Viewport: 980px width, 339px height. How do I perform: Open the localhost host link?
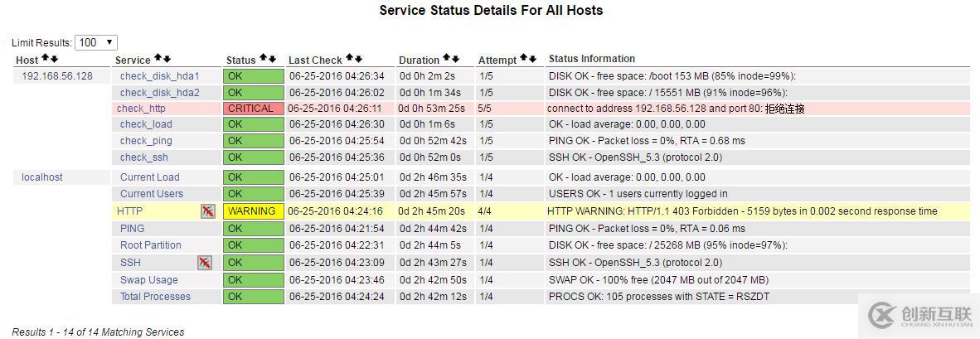[42, 177]
